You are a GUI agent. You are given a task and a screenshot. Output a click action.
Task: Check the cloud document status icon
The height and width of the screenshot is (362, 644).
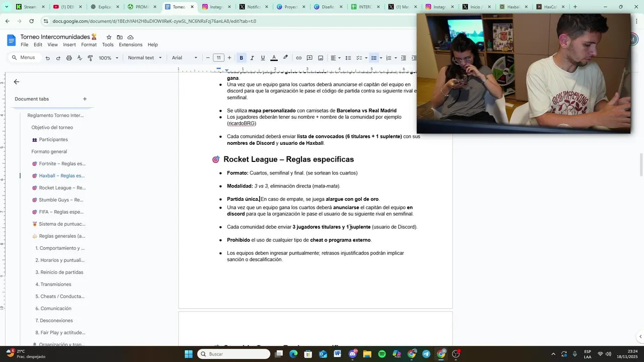tap(130, 37)
